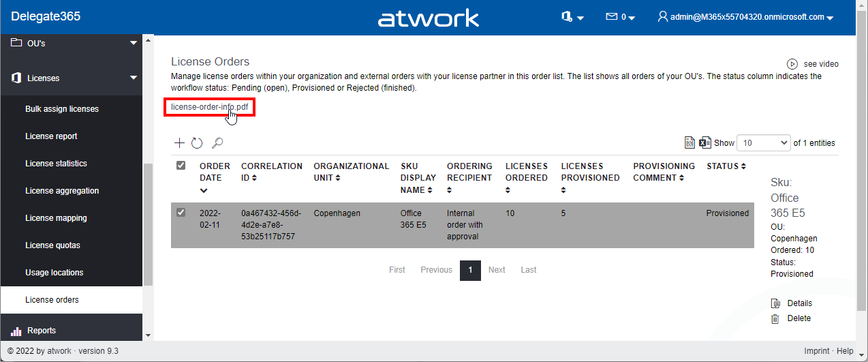Open Details of the selected order

point(799,303)
